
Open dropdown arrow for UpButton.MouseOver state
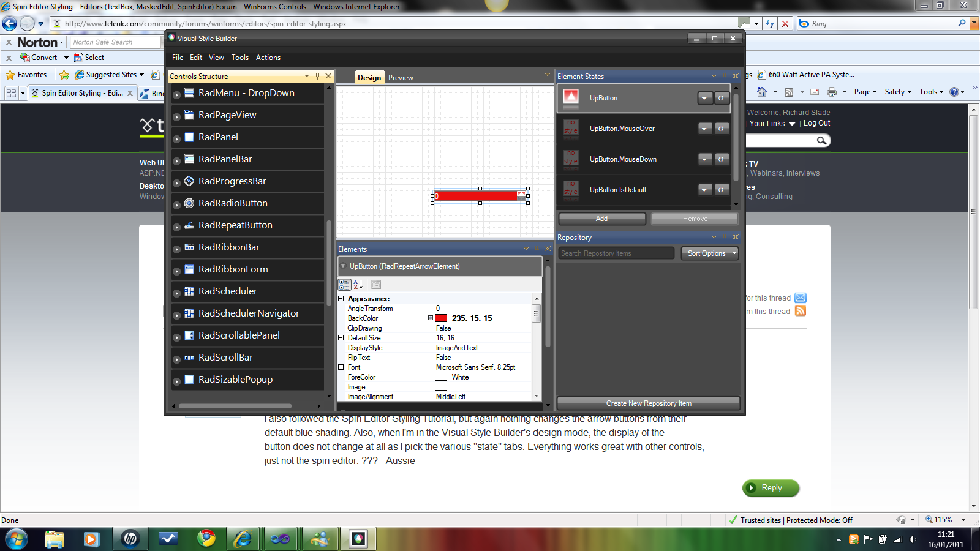[705, 129]
